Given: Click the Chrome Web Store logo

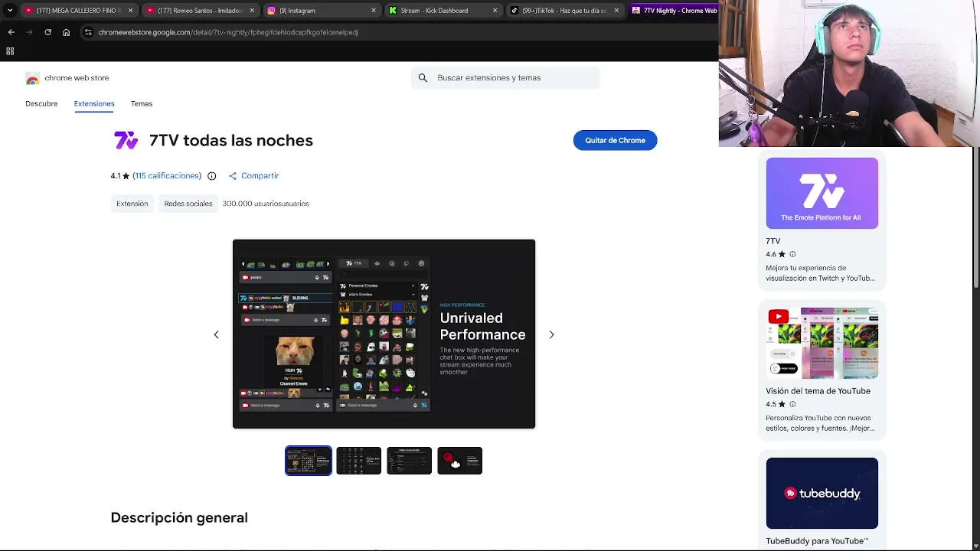Looking at the screenshot, I should click(33, 78).
